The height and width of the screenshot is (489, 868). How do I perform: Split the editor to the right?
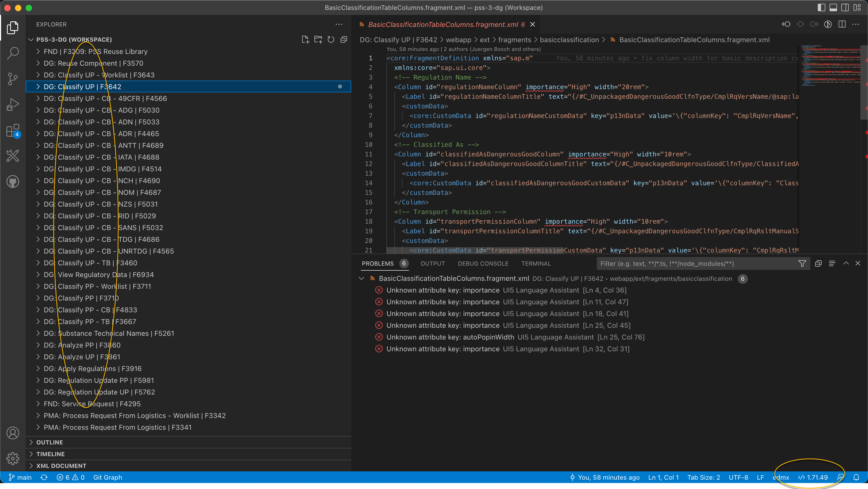coord(843,24)
